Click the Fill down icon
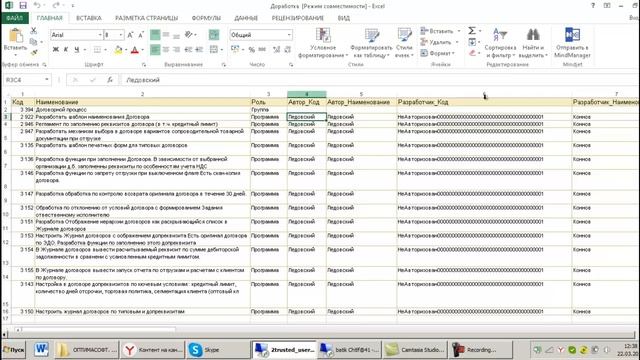 (x=472, y=42)
